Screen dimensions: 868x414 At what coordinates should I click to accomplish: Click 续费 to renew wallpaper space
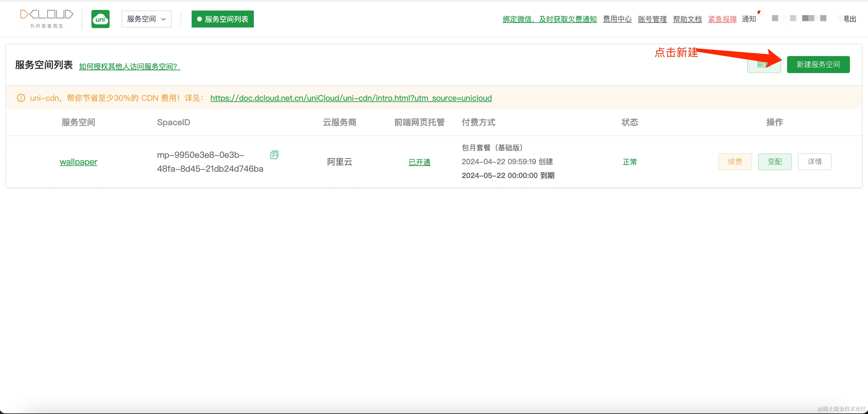pyautogui.click(x=735, y=162)
